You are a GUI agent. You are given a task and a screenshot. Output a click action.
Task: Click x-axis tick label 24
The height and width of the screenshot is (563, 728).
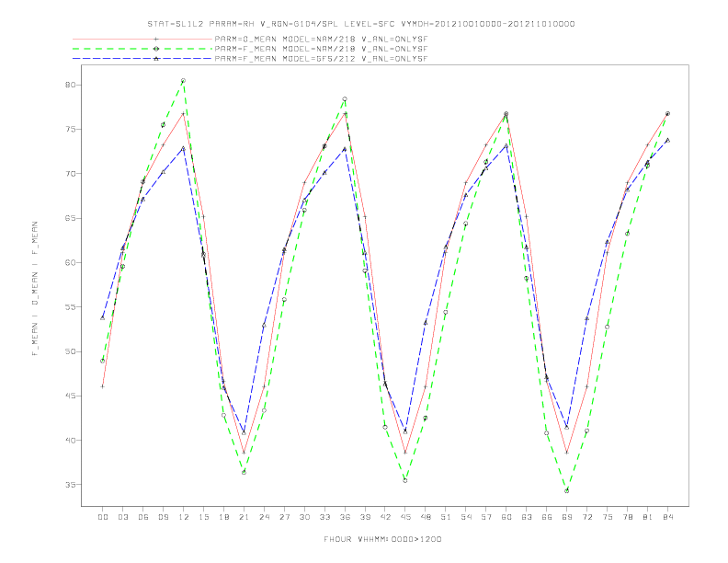point(264,517)
